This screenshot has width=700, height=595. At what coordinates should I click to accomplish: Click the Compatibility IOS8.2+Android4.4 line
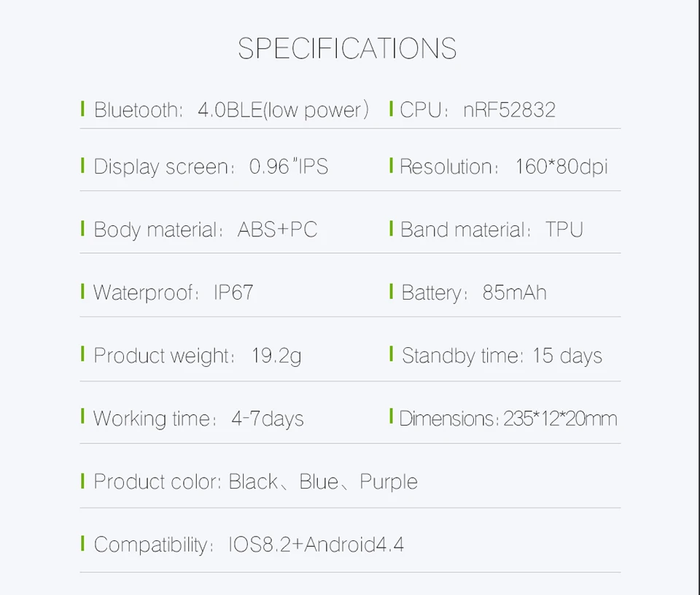[x=249, y=545]
